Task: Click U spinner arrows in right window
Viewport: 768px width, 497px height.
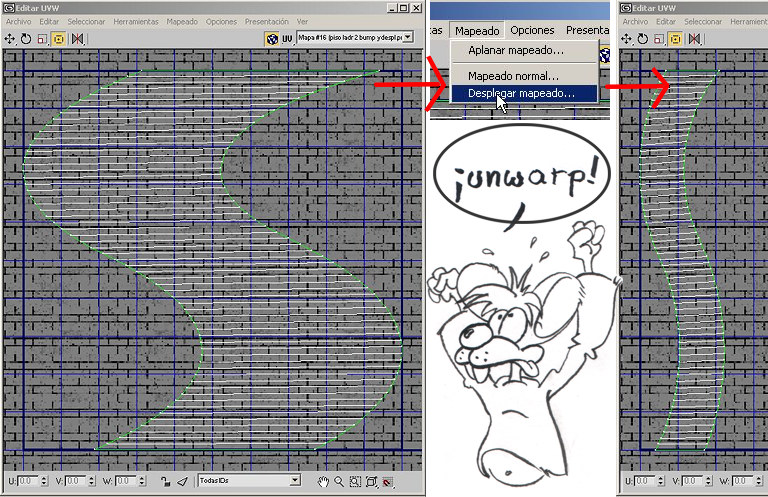Action: pos(661,481)
